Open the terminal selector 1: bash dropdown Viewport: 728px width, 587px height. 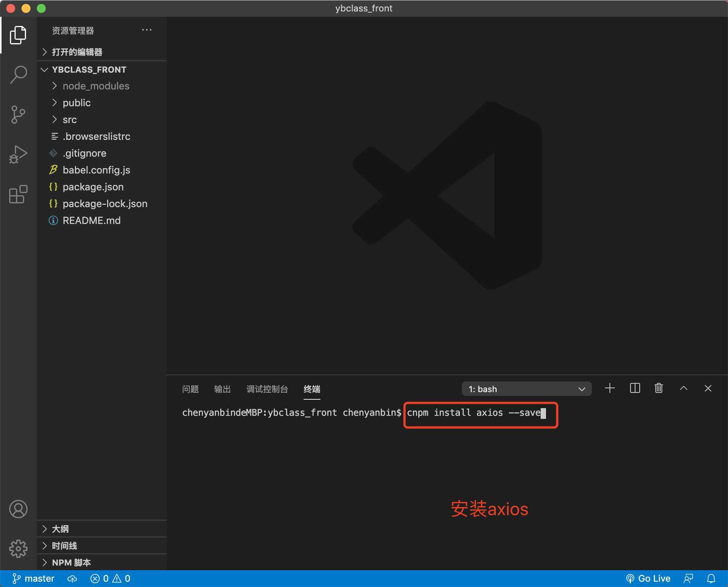526,389
